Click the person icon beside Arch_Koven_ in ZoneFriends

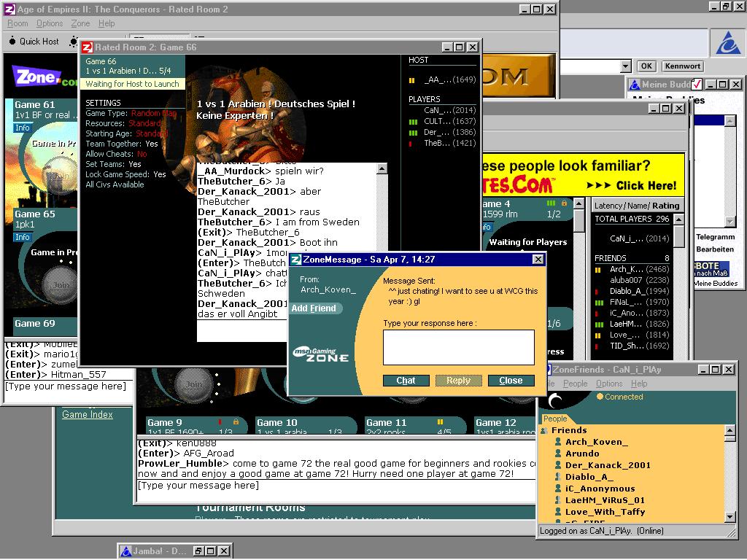click(558, 442)
